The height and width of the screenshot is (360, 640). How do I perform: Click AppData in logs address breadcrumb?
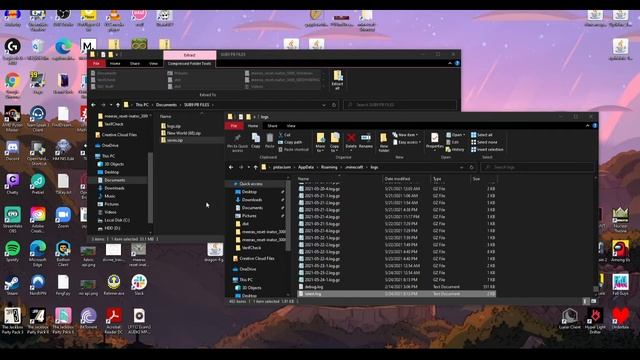[306, 167]
